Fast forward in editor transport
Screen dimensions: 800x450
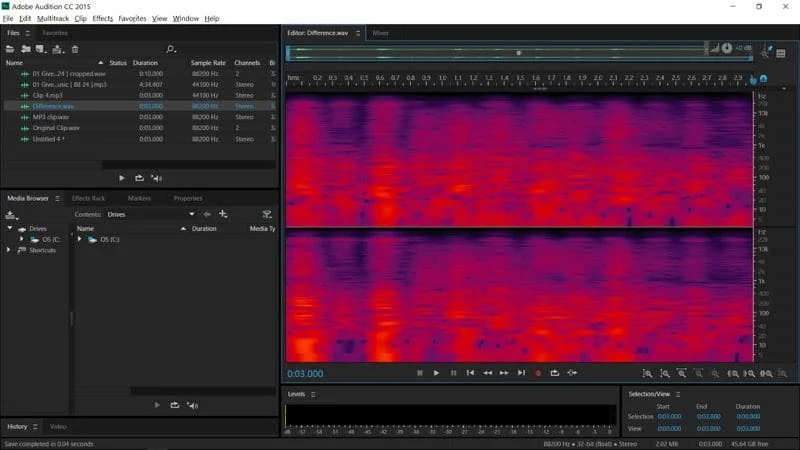(504, 373)
